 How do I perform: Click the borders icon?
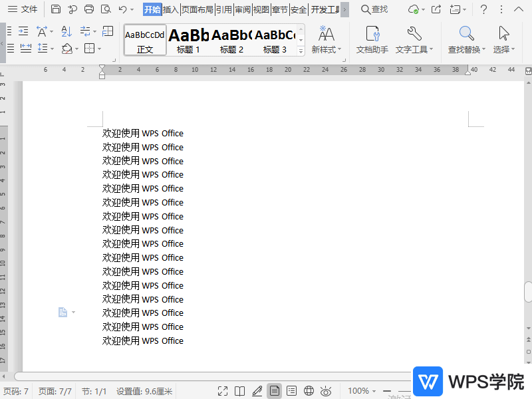click(89, 48)
